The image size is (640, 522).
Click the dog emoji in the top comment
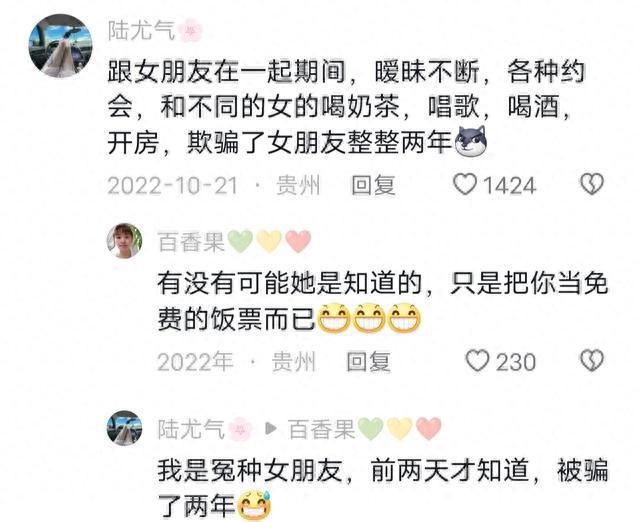click(471, 142)
